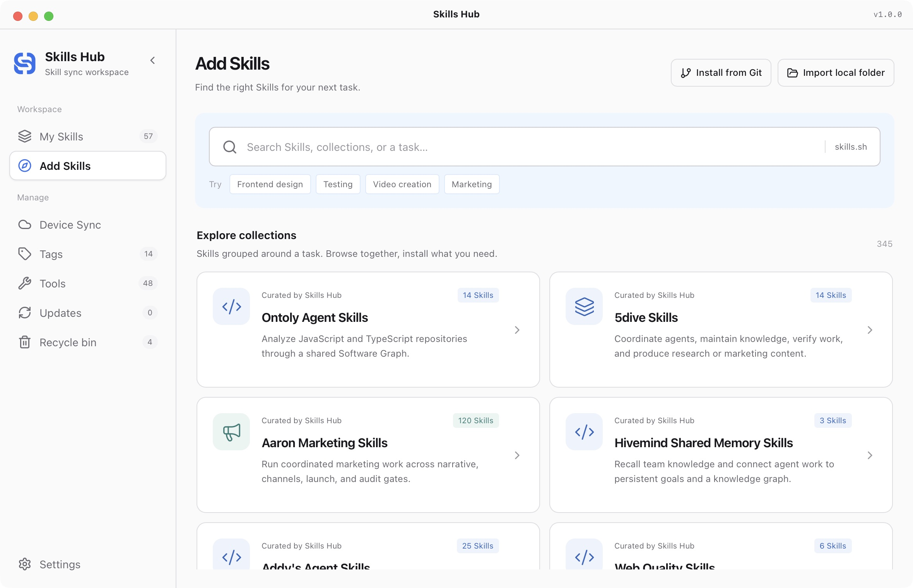Image resolution: width=913 pixels, height=588 pixels.
Task: Click the 5dive Skills layers icon
Action: pyautogui.click(x=584, y=306)
